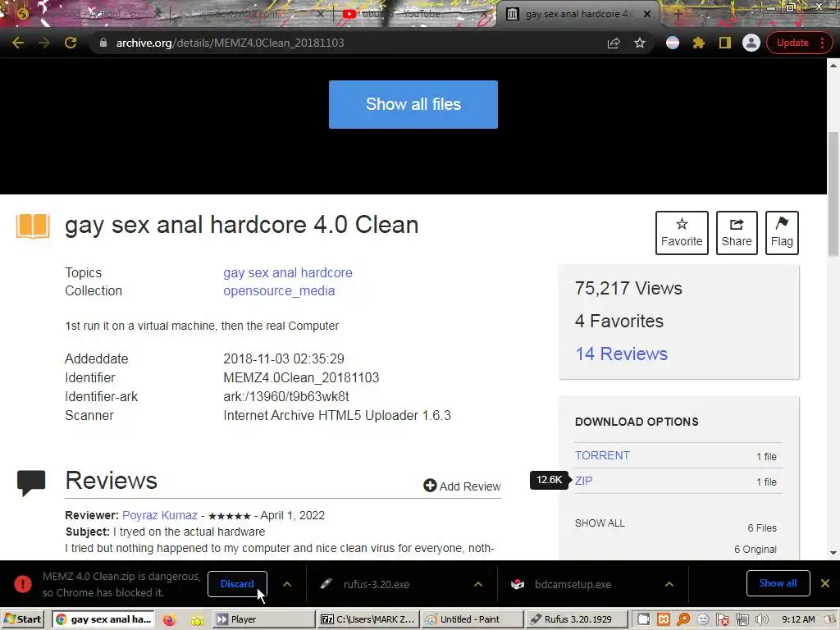Click the reviews speech bubble icon

point(31,482)
